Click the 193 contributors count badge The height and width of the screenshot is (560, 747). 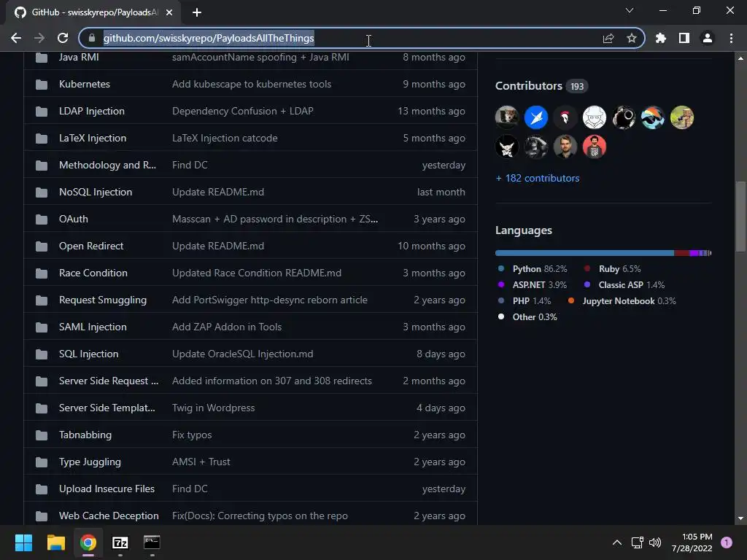[577, 86]
